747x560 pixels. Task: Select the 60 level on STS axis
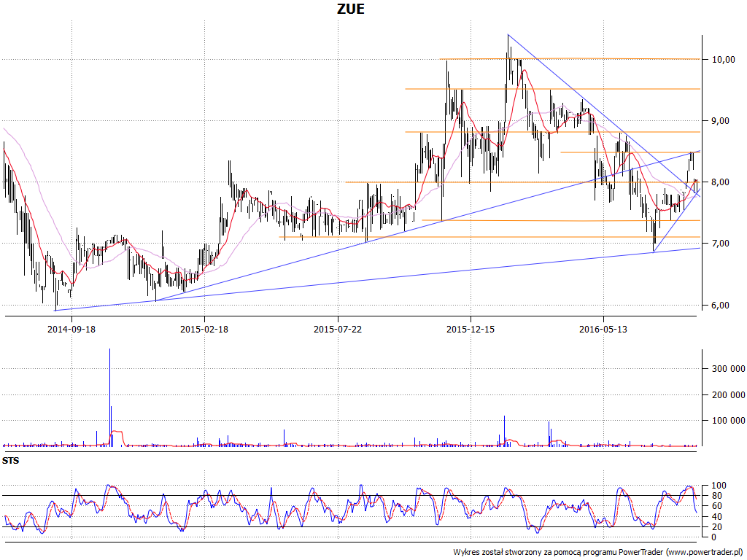717,506
